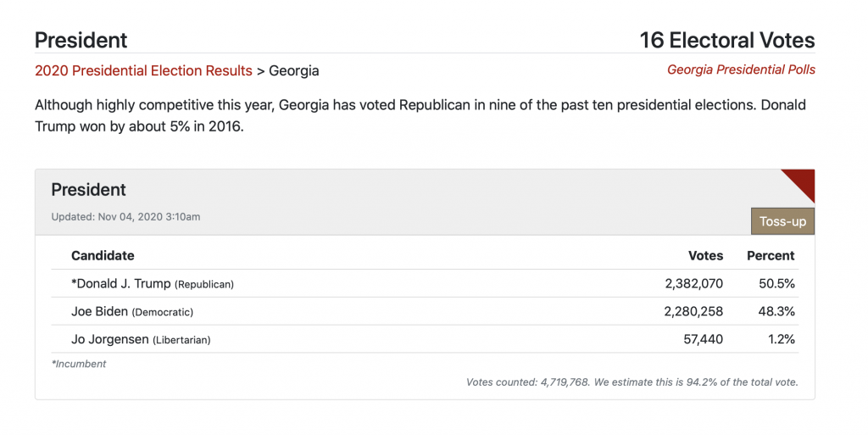Image resolution: width=868 pixels, height=435 pixels.
Task: Click the President panel title
Action: [x=88, y=190]
